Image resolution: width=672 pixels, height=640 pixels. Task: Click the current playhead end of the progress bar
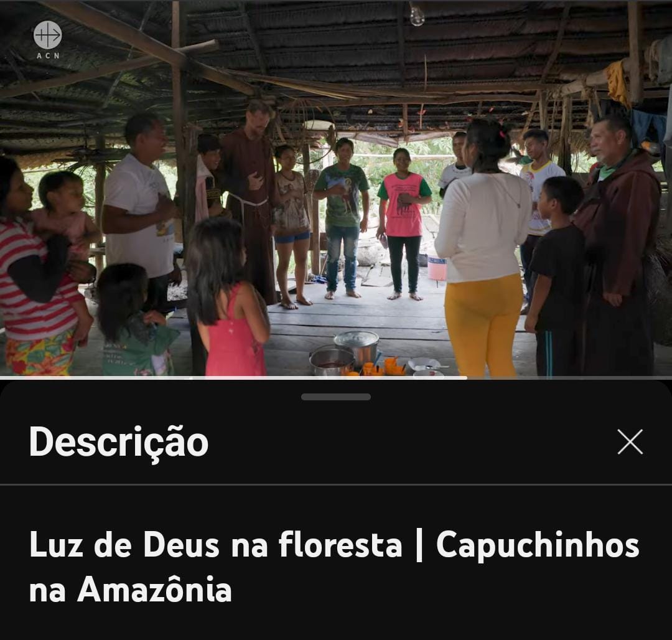(466, 378)
